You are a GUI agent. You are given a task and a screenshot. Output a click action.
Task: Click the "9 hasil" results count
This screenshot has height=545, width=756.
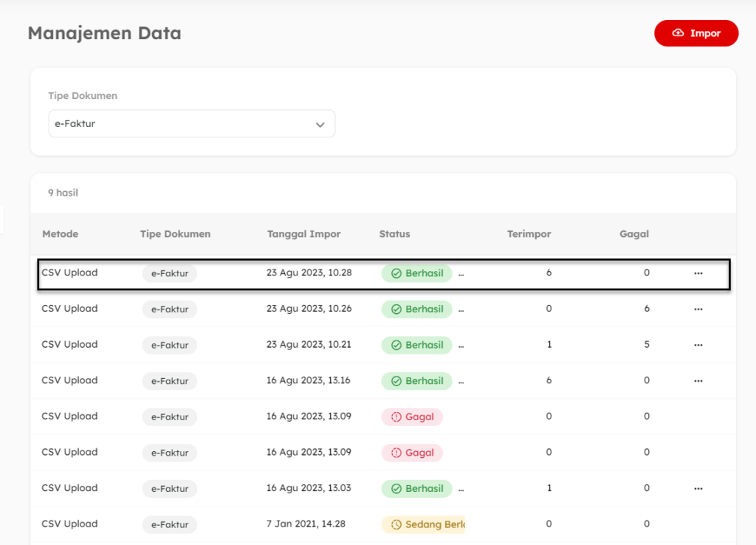[x=63, y=193]
